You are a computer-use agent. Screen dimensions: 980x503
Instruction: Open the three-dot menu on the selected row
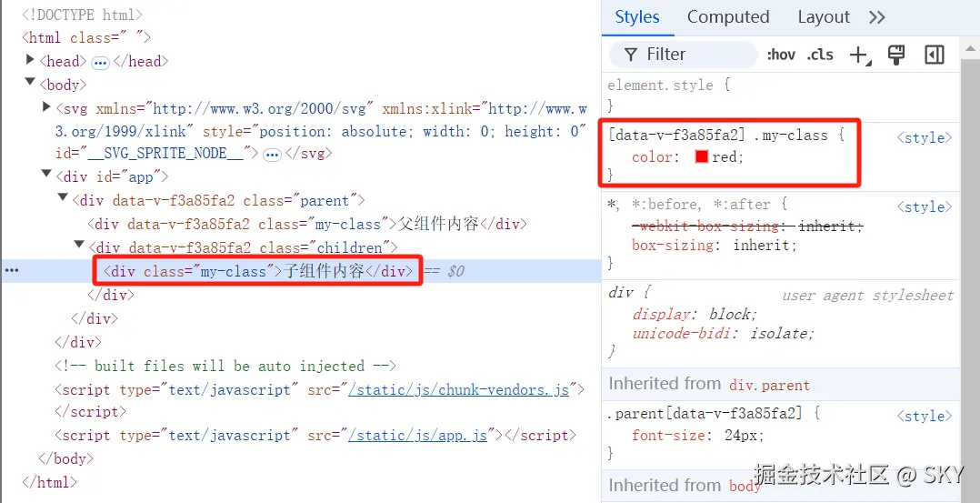(x=12, y=270)
